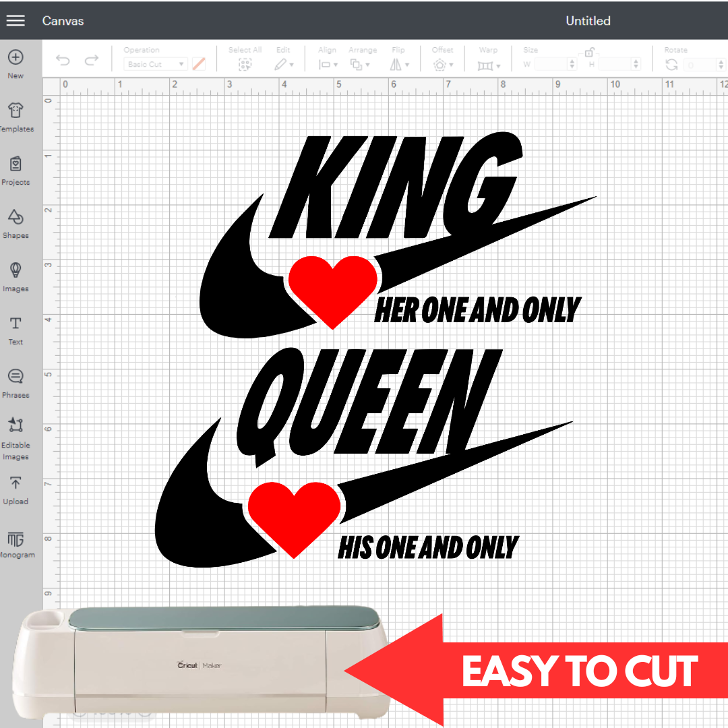Viewport: 728px width, 728px height.
Task: Click the Untitled project name
Action: pos(588,21)
